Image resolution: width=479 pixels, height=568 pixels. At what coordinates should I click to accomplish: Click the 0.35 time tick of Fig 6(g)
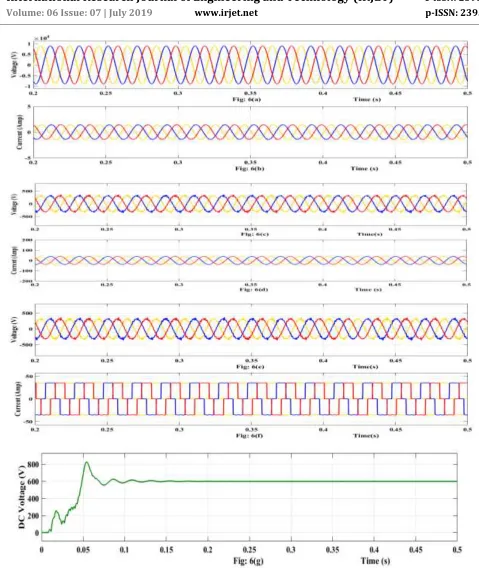pyautogui.click(x=333, y=550)
